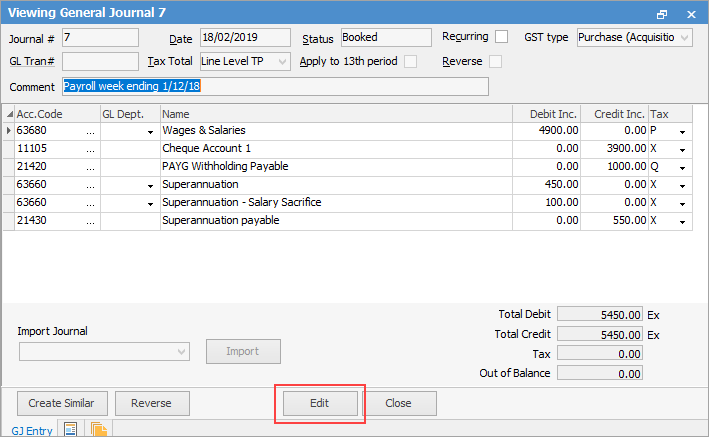Sort by the Debit Inc. column header
Image resolution: width=709 pixels, height=437 pixels.
tap(547, 114)
